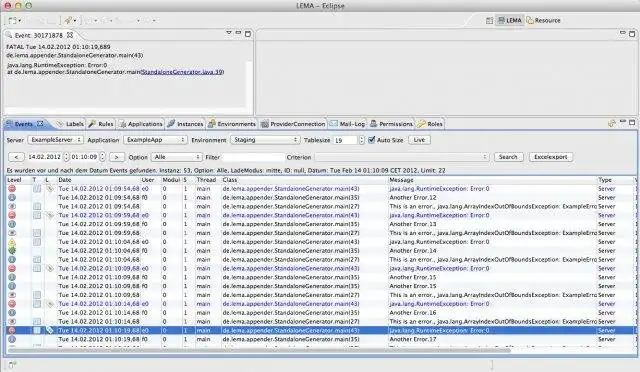Click the Message column header

[x=492, y=180]
